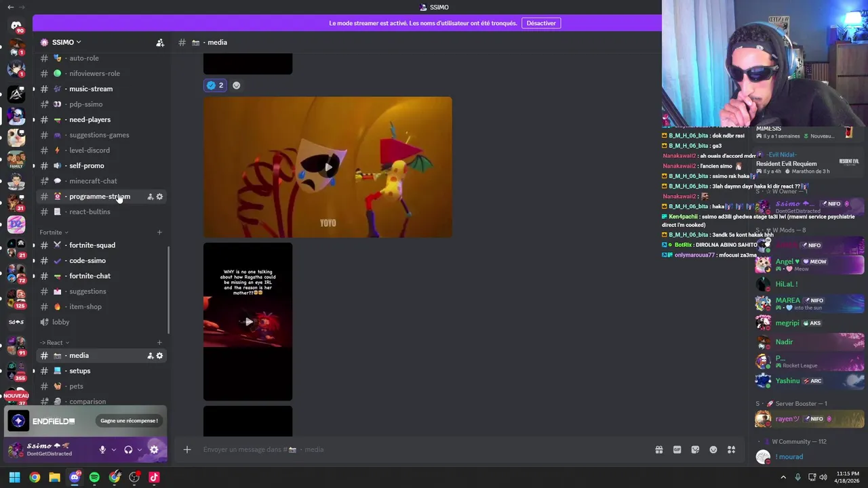Screen dimensions: 868x488
Task: Open the suggestions-games channel
Action: click(102, 135)
